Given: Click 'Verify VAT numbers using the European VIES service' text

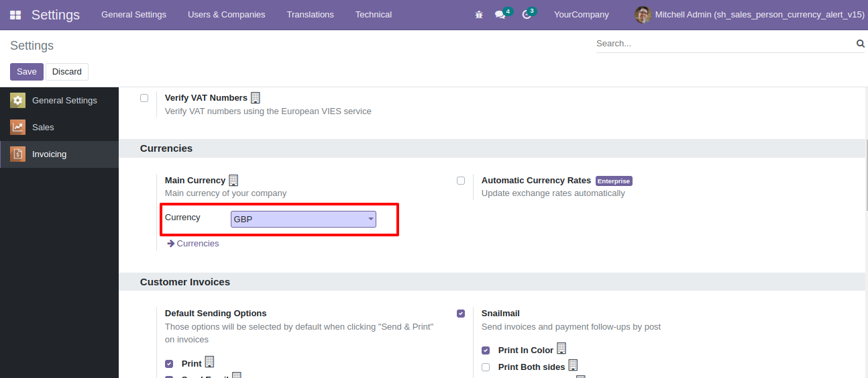Looking at the screenshot, I should tap(268, 111).
